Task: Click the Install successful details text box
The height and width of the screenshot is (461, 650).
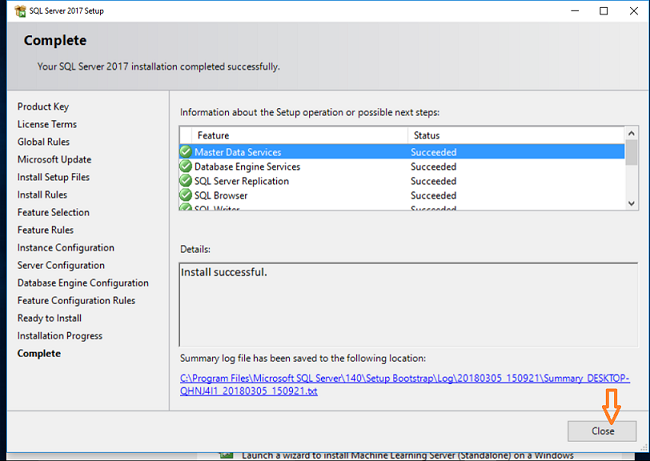Action: [x=407, y=303]
